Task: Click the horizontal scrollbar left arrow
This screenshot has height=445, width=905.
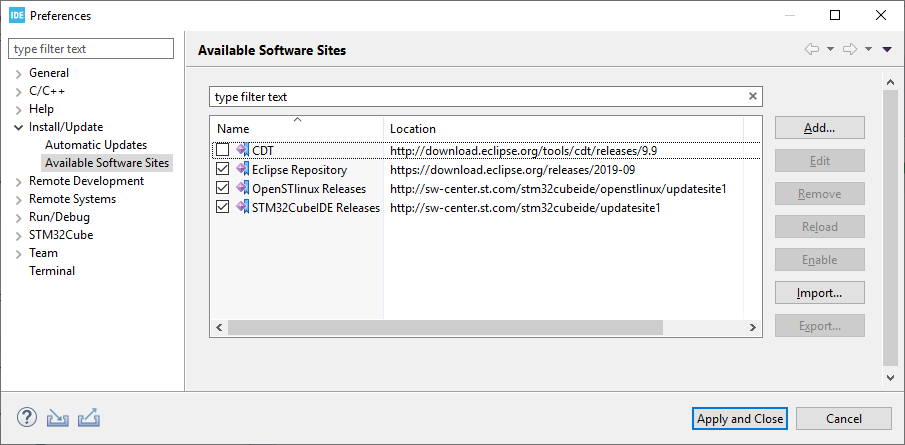Action: pos(219,327)
